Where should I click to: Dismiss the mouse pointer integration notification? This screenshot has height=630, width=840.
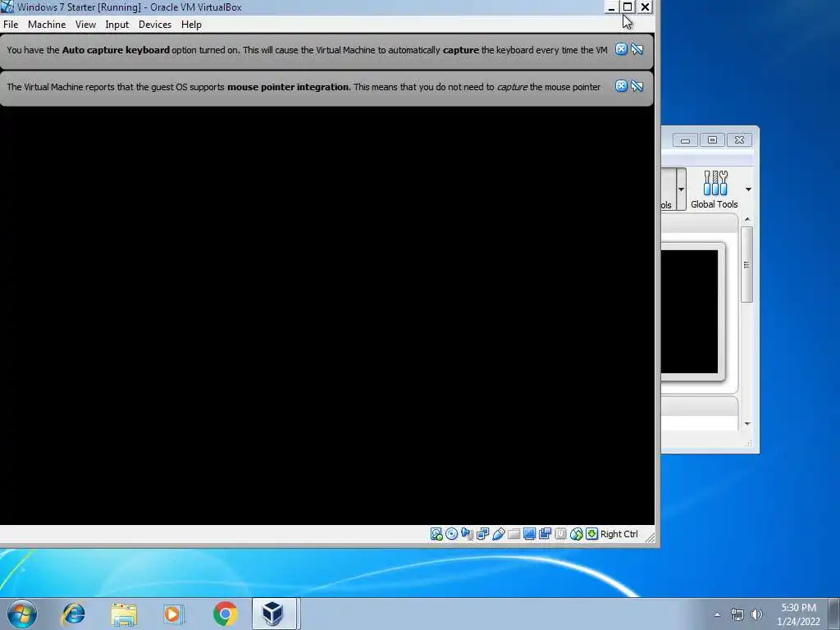pos(621,85)
